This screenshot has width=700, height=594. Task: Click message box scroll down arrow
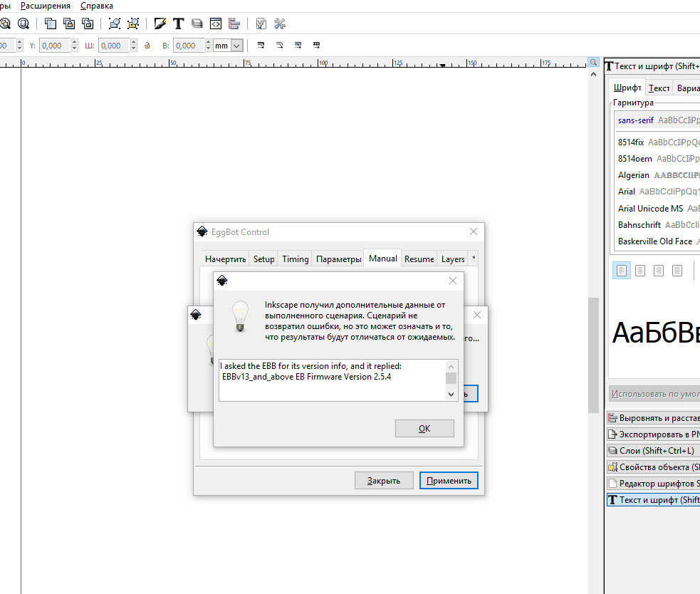[451, 395]
